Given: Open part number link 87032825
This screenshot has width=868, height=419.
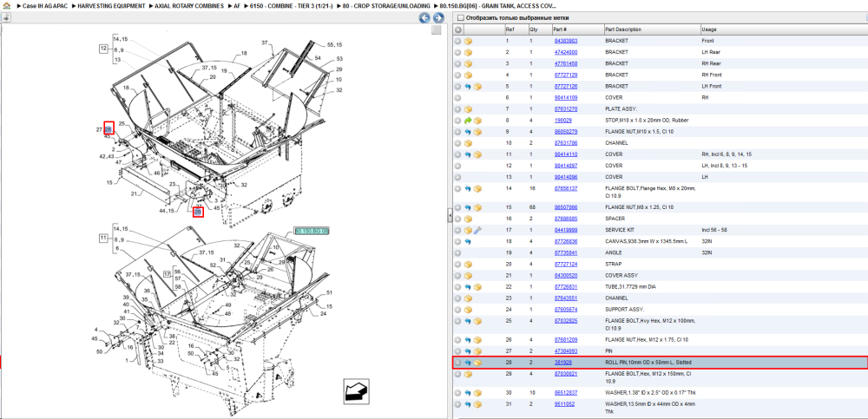Looking at the screenshot, I should coord(566,320).
